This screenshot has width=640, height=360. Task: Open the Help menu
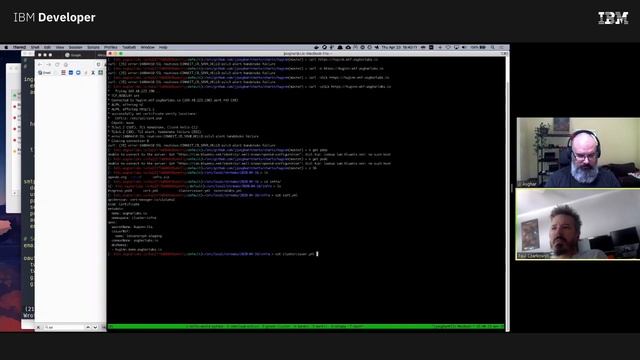pyautogui.click(x=163, y=47)
